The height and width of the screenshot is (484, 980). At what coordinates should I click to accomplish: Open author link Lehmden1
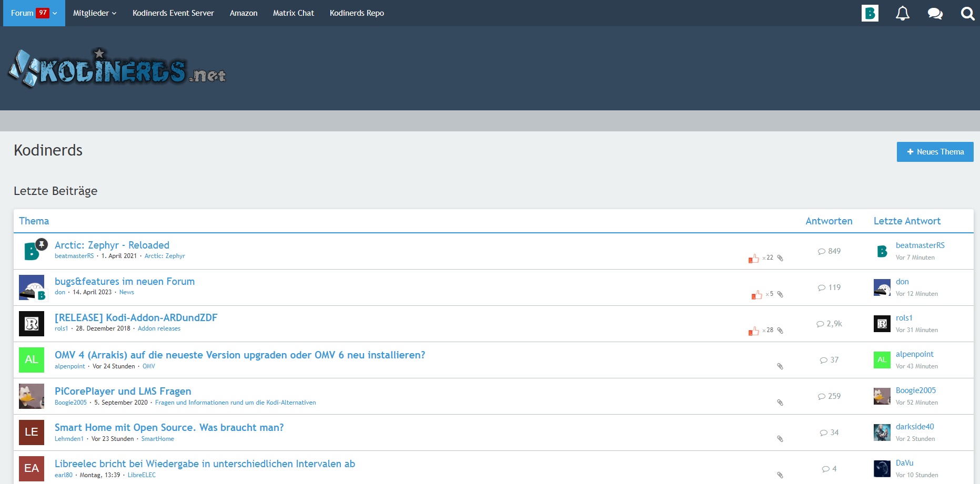pos(69,439)
